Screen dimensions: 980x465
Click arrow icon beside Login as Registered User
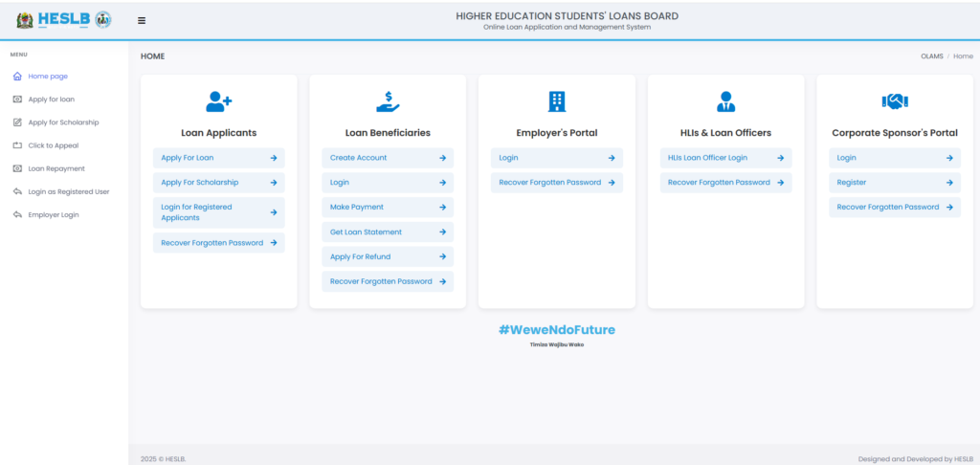[x=17, y=192]
